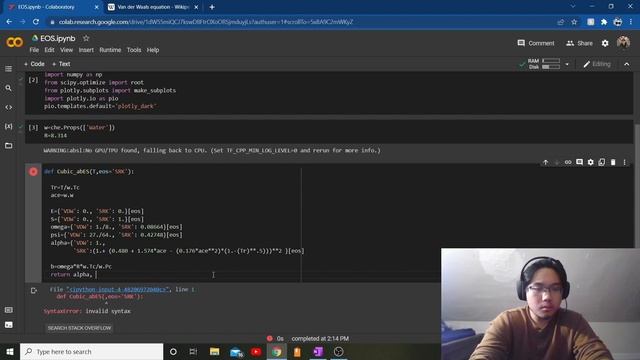Open code snippets panel

9,107
